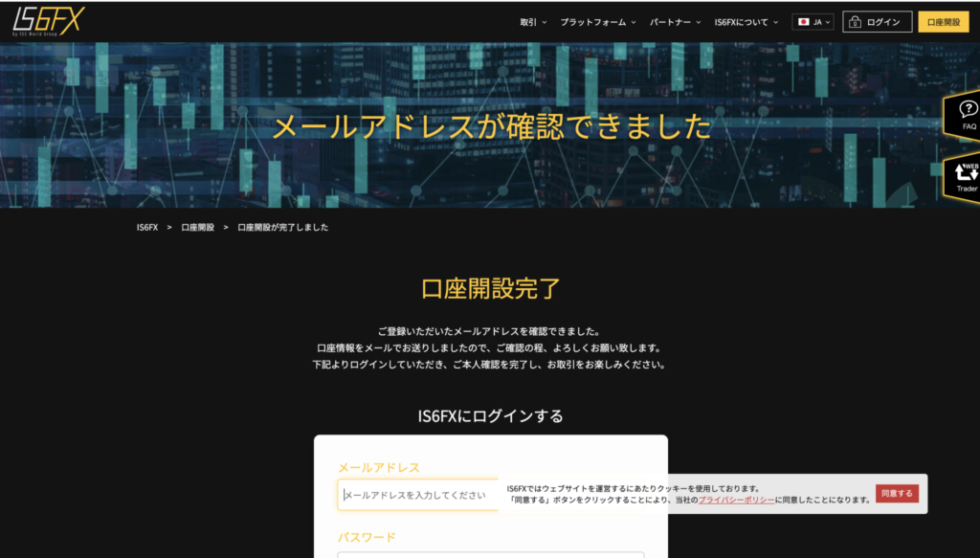Focus the パスワード input field
The height and width of the screenshot is (558, 980).
[491, 555]
